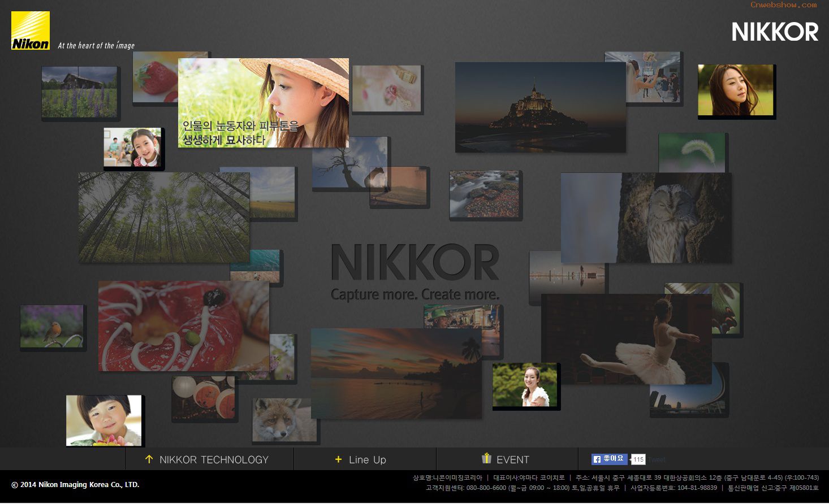Click the gift box icon beside EVENT

pyautogui.click(x=486, y=458)
